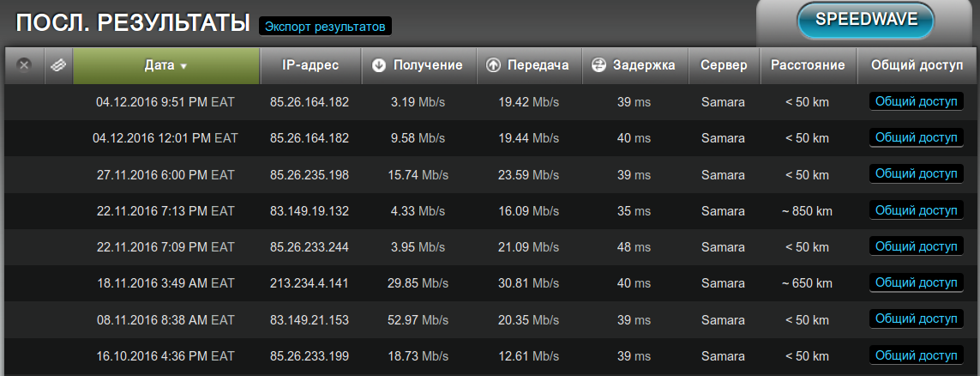Click the download arrow icon beside Получение
The image size is (980, 376).
pos(379,65)
